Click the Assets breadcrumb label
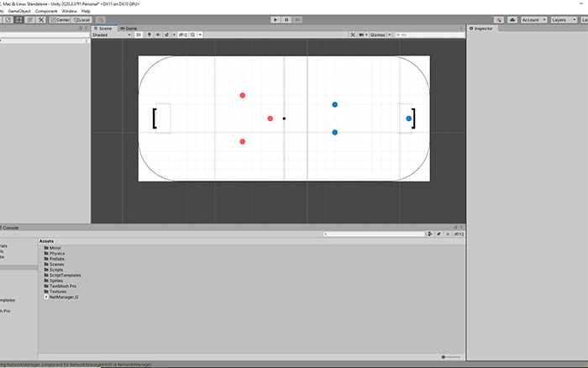Screen dimensions: 588x368 pyautogui.click(x=46, y=241)
